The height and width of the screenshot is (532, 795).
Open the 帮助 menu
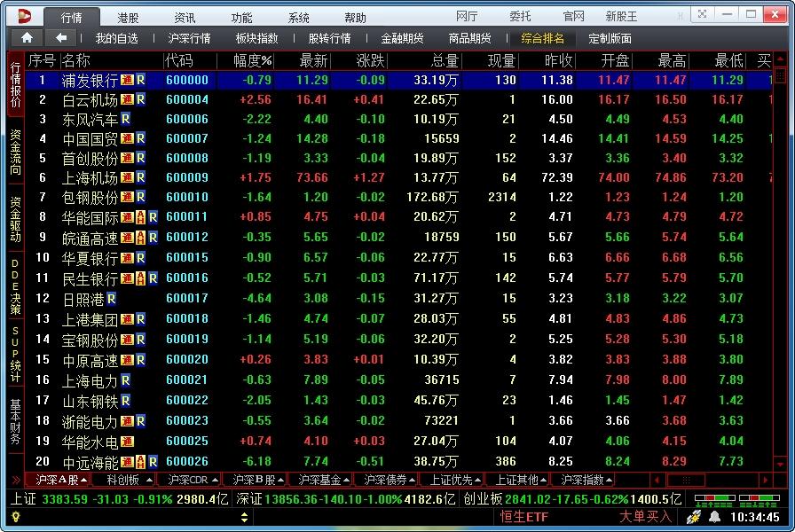click(x=355, y=18)
